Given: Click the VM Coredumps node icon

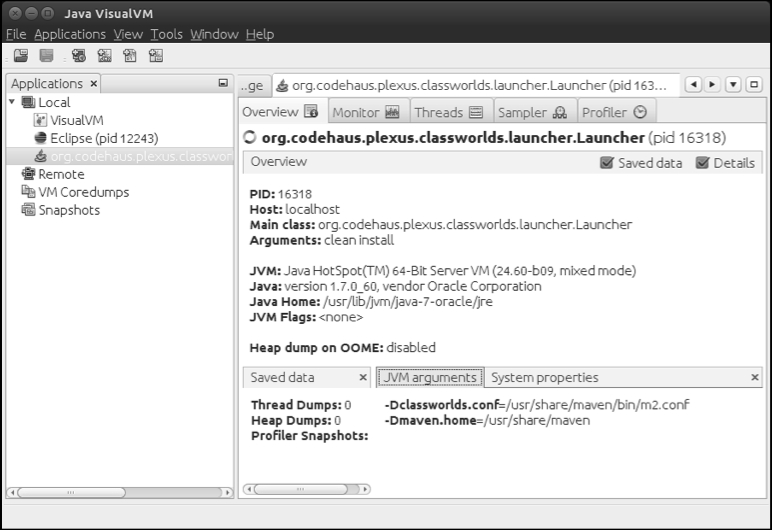Looking at the screenshot, I should (29, 192).
